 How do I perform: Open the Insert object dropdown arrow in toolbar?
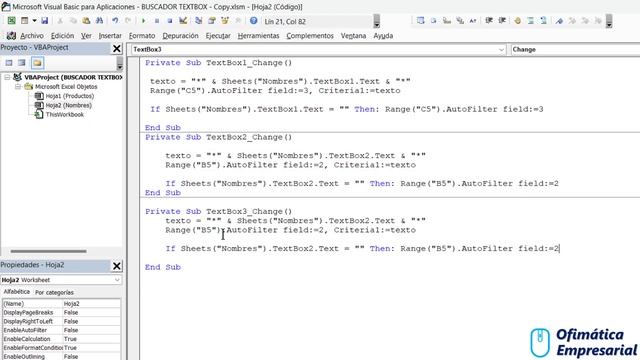34,21
